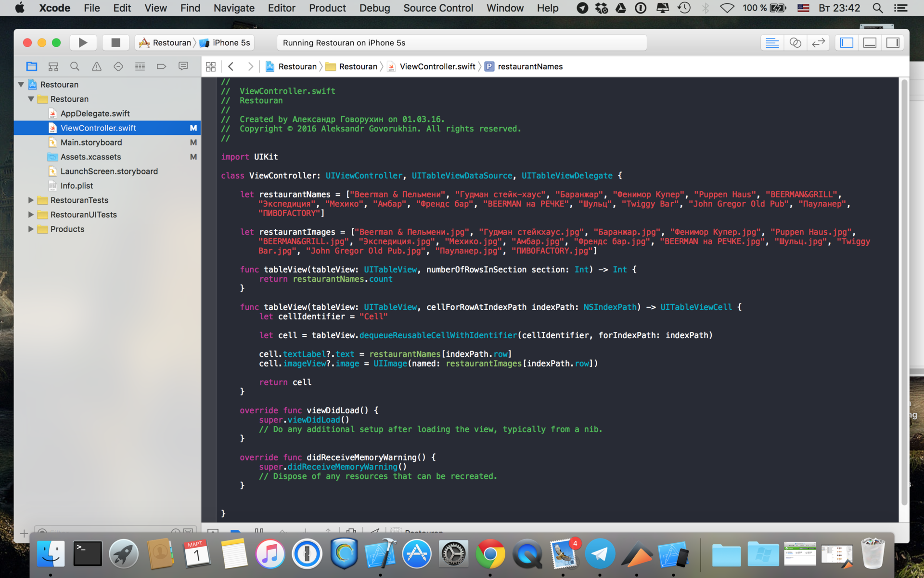The height and width of the screenshot is (578, 924).
Task: Show the Assistant editor
Action: point(795,43)
